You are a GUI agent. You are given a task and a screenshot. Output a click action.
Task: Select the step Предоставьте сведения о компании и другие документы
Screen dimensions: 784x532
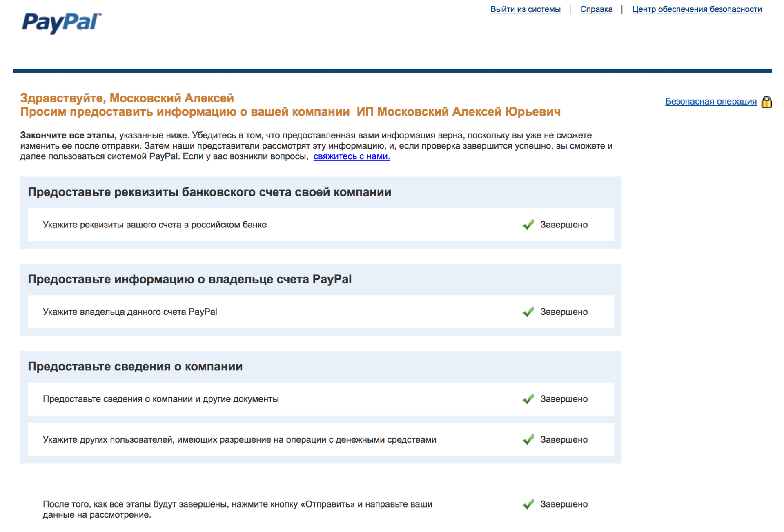[161, 399]
